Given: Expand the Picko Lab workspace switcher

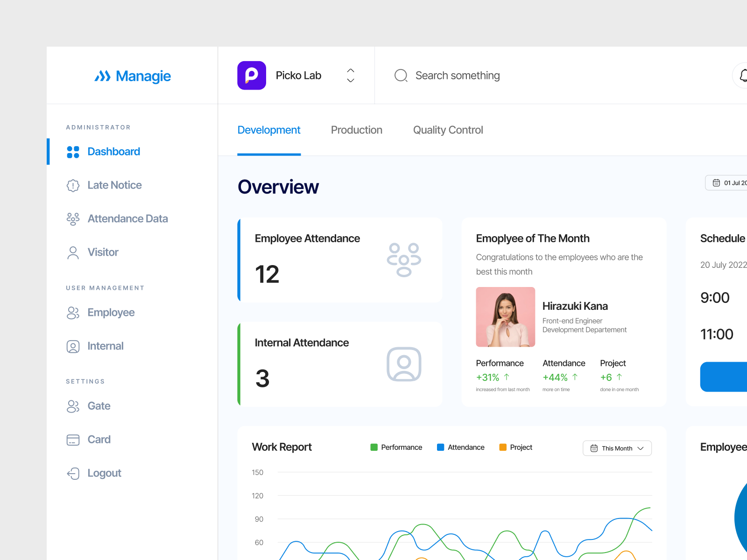Looking at the screenshot, I should tap(351, 75).
